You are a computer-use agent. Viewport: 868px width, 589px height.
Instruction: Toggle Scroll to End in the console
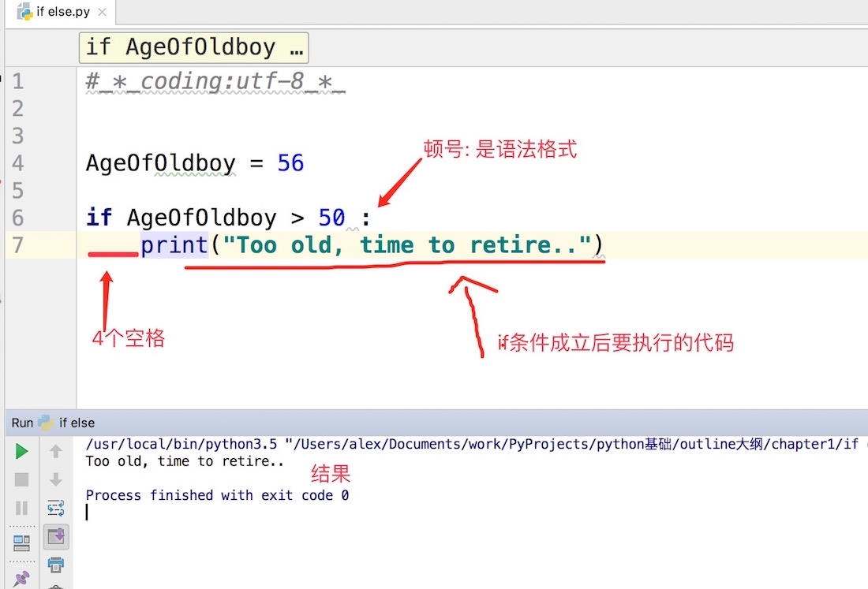pyautogui.click(x=56, y=536)
